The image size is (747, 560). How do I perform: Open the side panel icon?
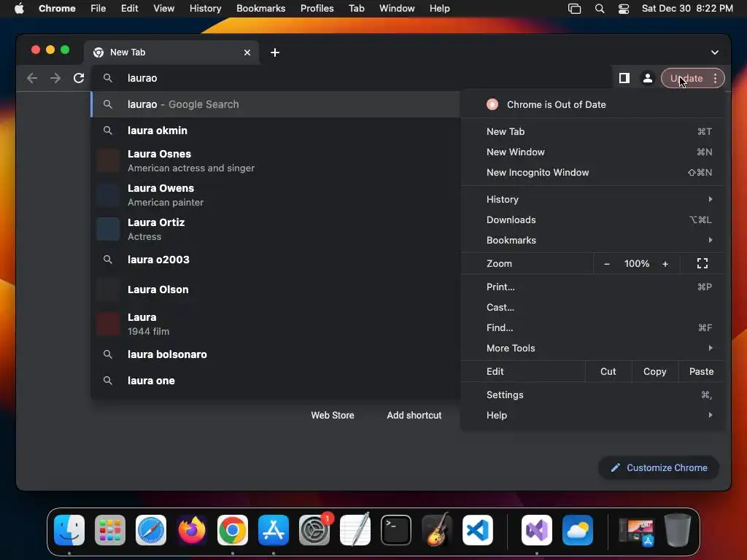[624, 78]
